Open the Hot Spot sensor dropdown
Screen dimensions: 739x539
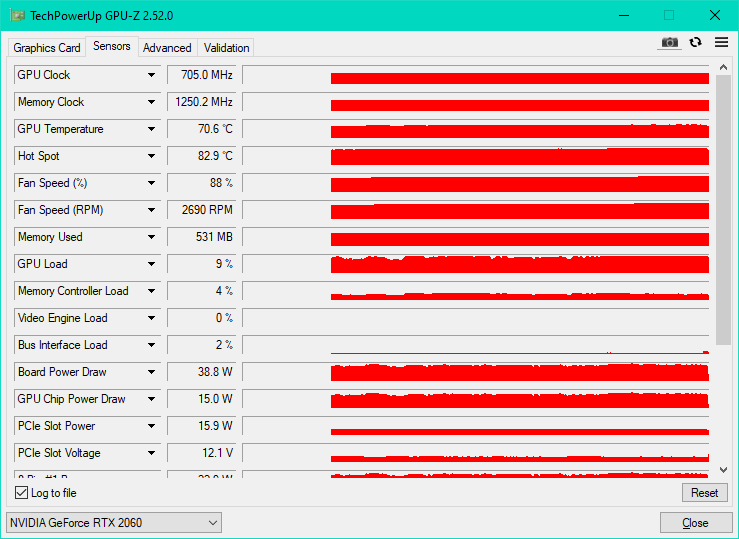[x=151, y=156]
